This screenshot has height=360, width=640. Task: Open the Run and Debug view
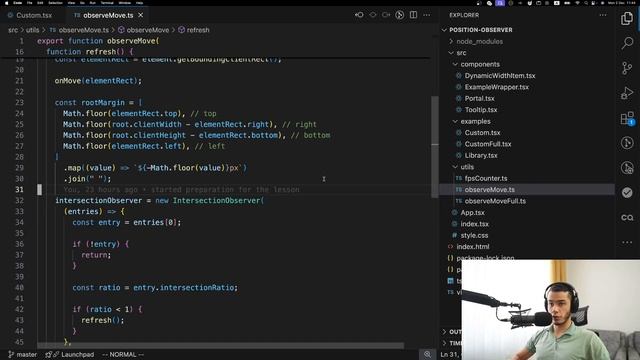click(x=627, y=93)
